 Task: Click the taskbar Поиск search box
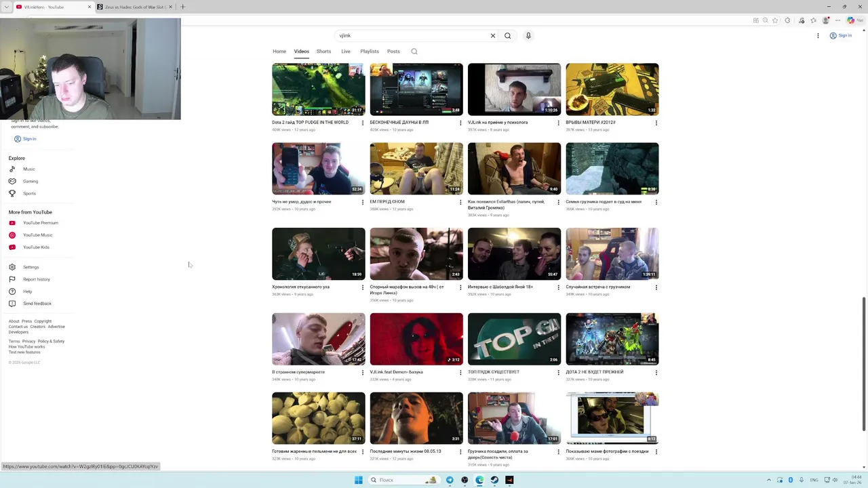(404, 480)
